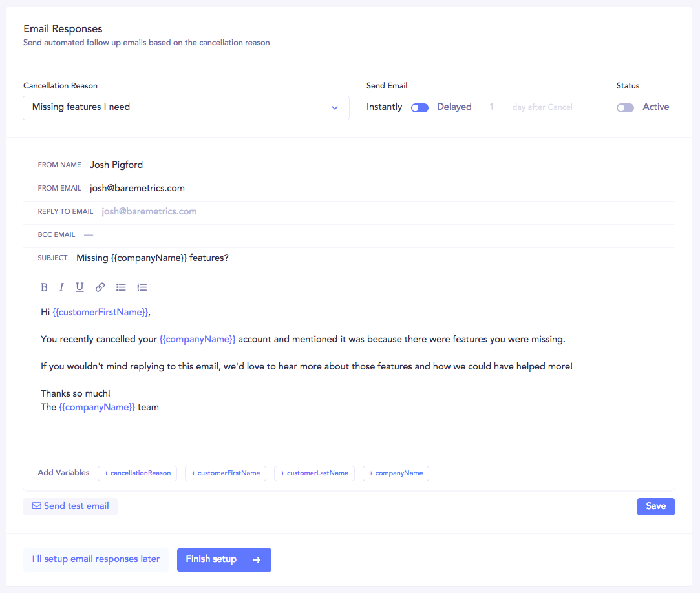Apply bold formatting in email editor
The width and height of the screenshot is (700, 593).
click(x=45, y=287)
